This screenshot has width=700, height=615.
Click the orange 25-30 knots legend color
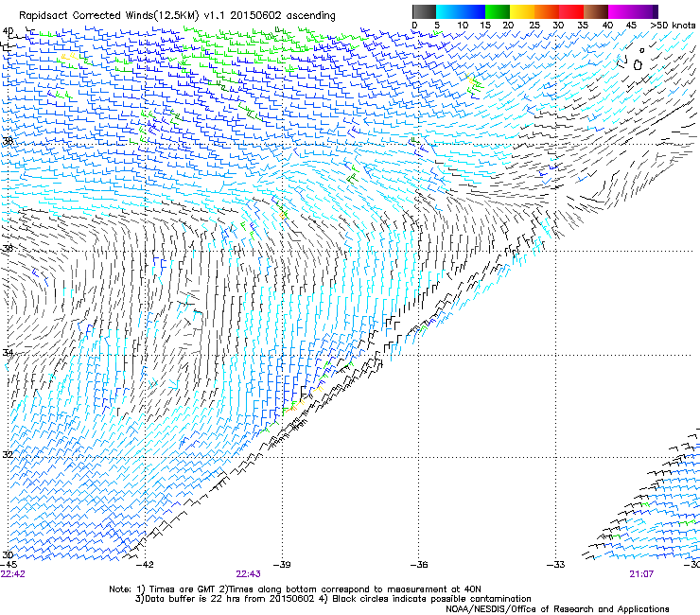[x=547, y=11]
